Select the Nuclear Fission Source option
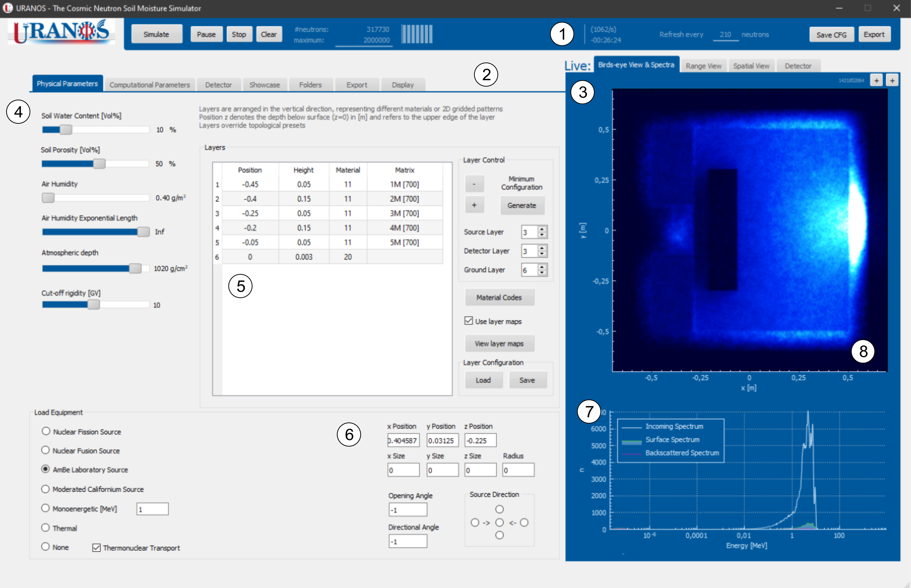The image size is (911, 588). (46, 431)
